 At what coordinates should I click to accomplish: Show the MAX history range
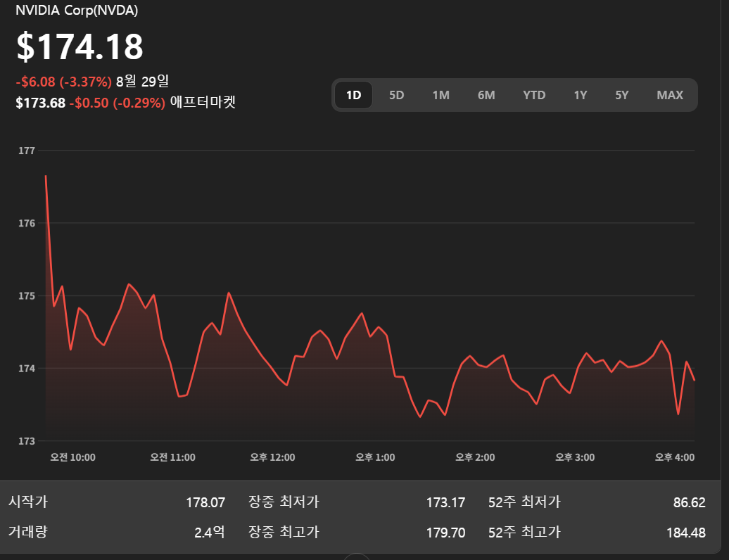pyautogui.click(x=670, y=95)
